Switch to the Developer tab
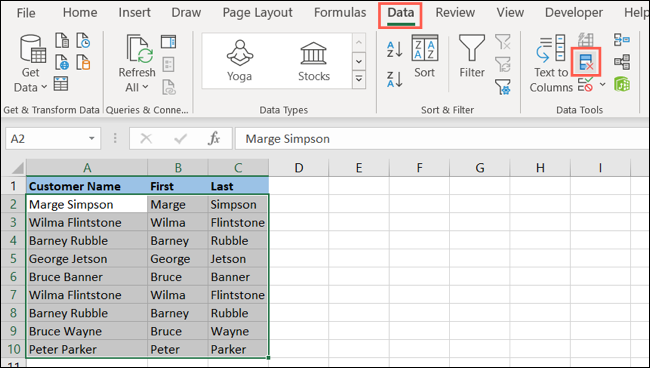Screen dimensions: 650x368 pyautogui.click(x=574, y=13)
